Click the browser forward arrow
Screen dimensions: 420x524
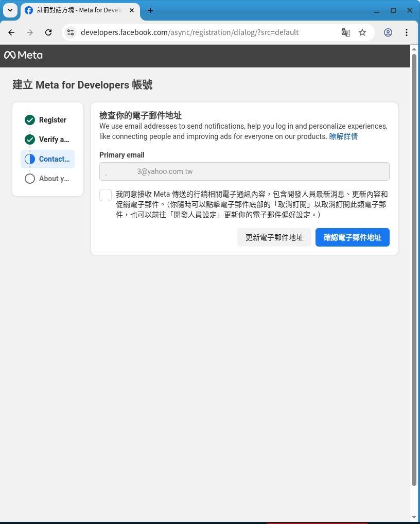coord(30,32)
